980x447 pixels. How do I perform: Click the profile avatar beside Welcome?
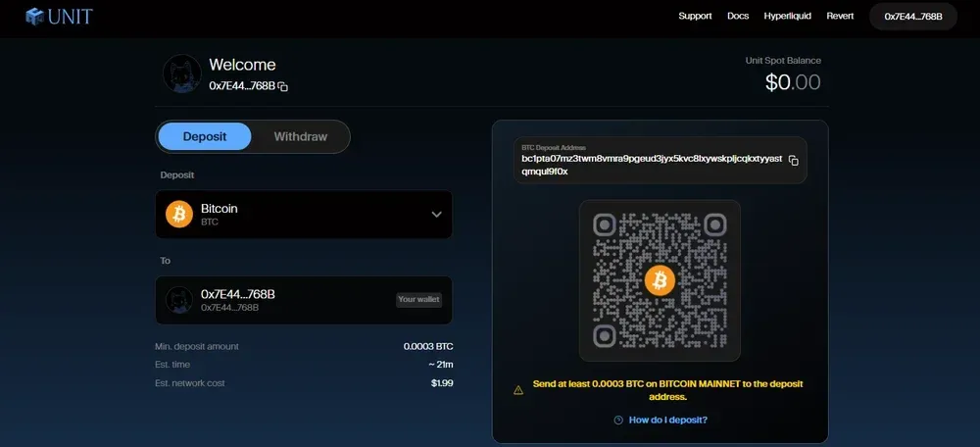(182, 74)
